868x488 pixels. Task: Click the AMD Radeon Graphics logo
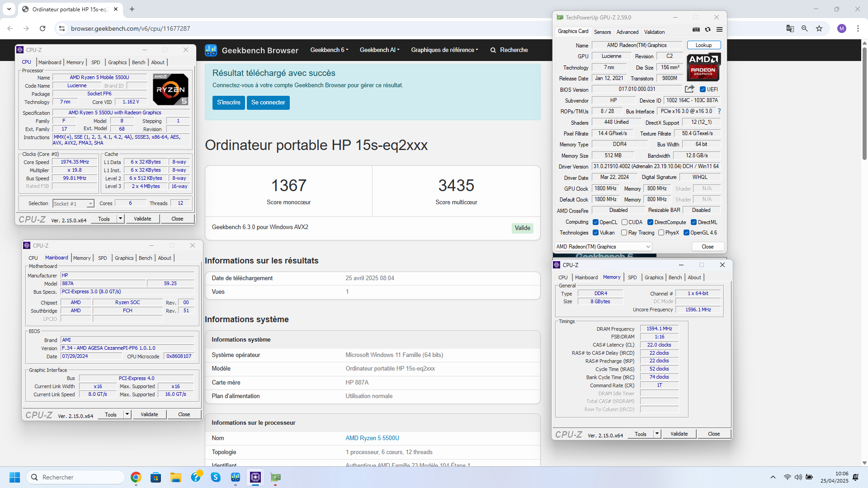[703, 67]
